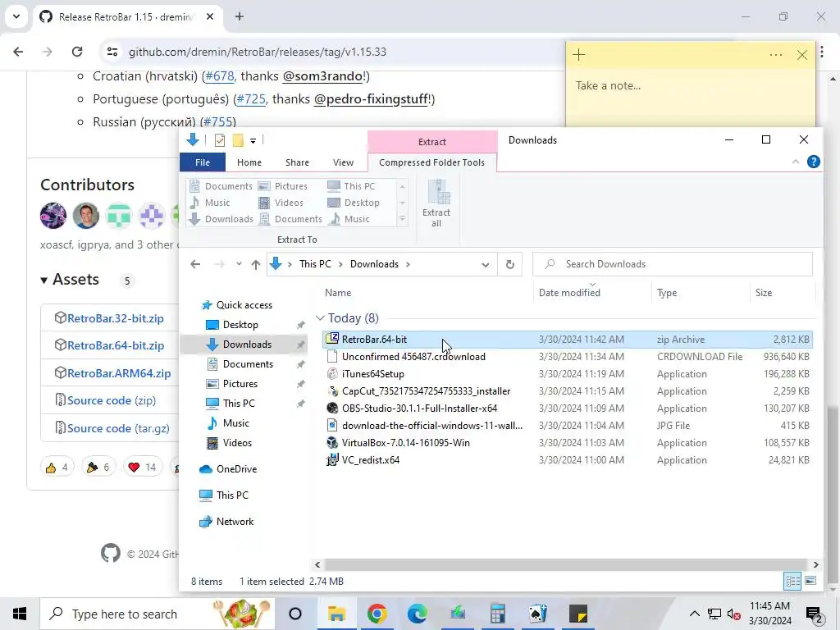Open the Share ribbon tab
This screenshot has width=840, height=630.
pyautogui.click(x=297, y=162)
